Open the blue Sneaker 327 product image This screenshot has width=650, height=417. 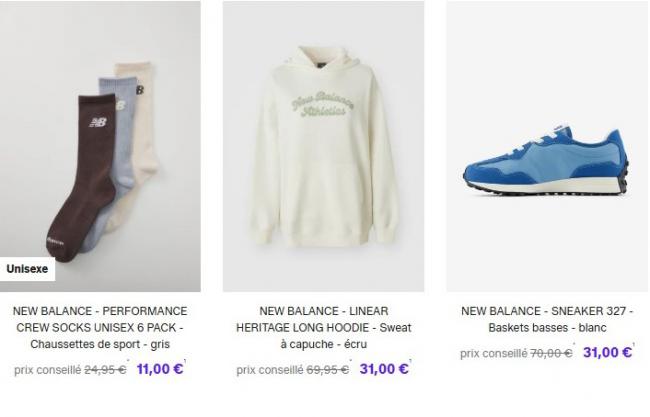tap(547, 146)
